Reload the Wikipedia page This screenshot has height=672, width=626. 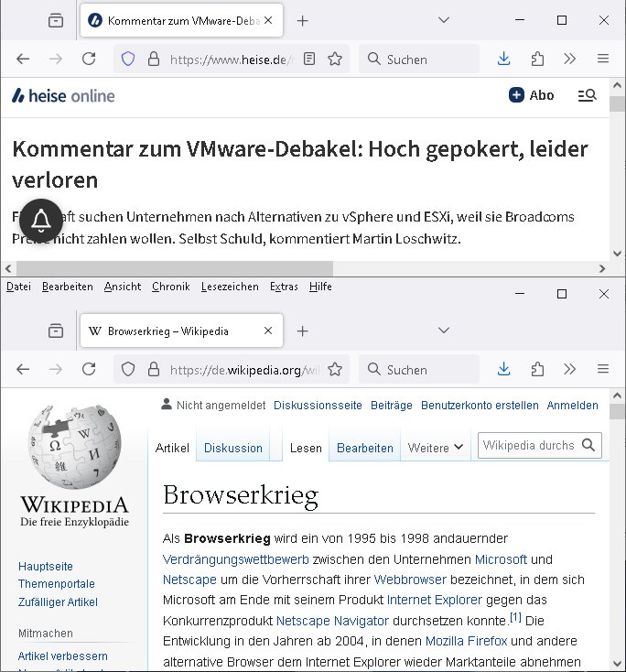coord(89,369)
